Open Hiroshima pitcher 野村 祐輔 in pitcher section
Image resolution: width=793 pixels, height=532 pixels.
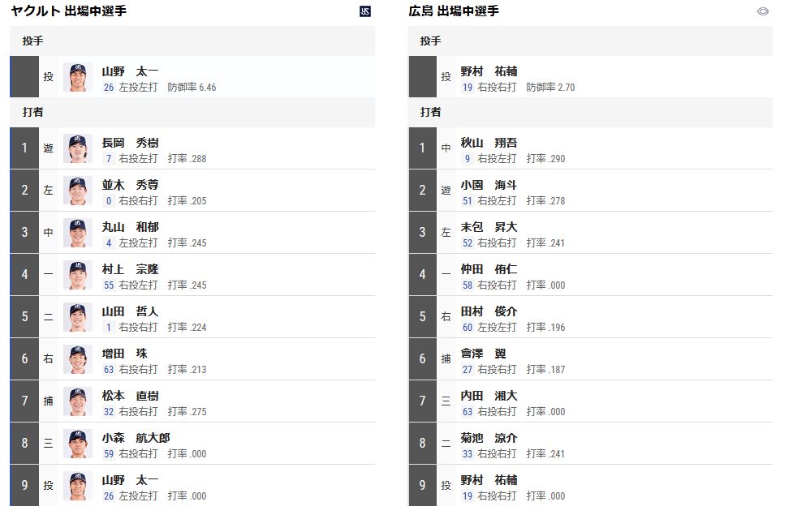click(x=489, y=71)
